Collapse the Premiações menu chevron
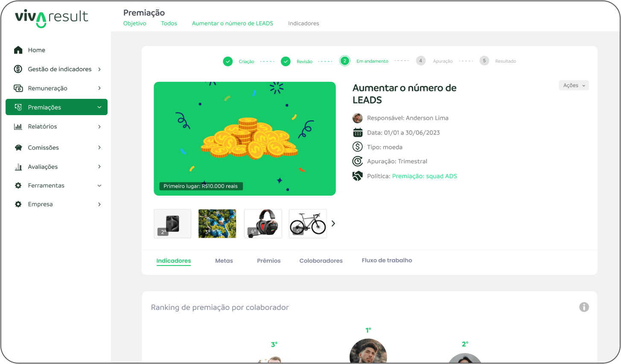This screenshot has width=621, height=364. pyautogui.click(x=99, y=107)
